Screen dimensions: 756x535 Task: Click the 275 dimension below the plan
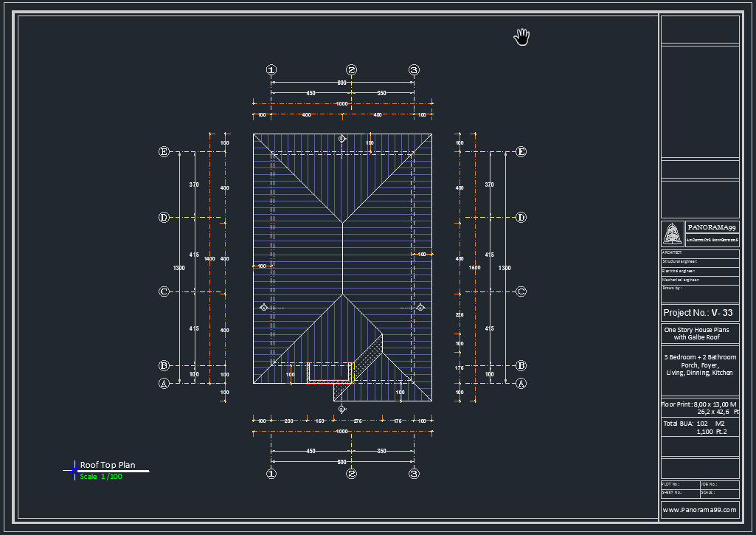pyautogui.click(x=358, y=421)
